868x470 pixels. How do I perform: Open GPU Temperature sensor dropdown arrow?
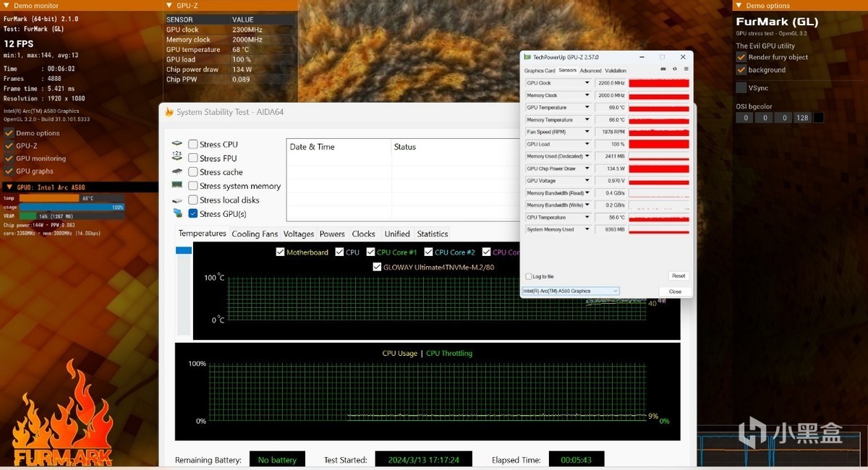point(587,108)
